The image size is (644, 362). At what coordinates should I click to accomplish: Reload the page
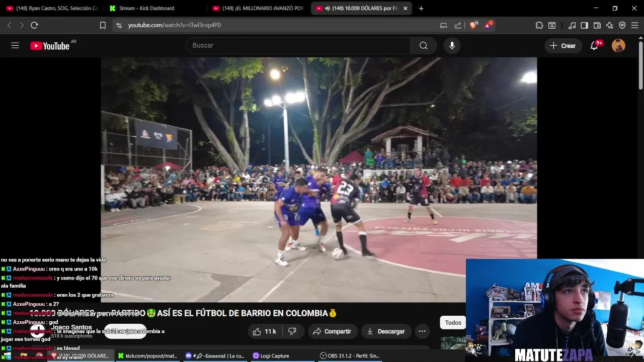[x=34, y=25]
